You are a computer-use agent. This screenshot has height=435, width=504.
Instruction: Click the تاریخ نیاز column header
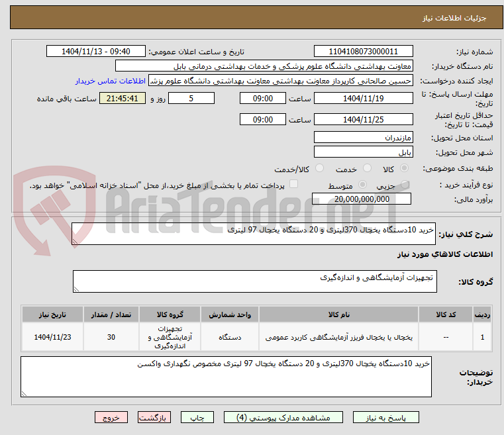coord(53,314)
